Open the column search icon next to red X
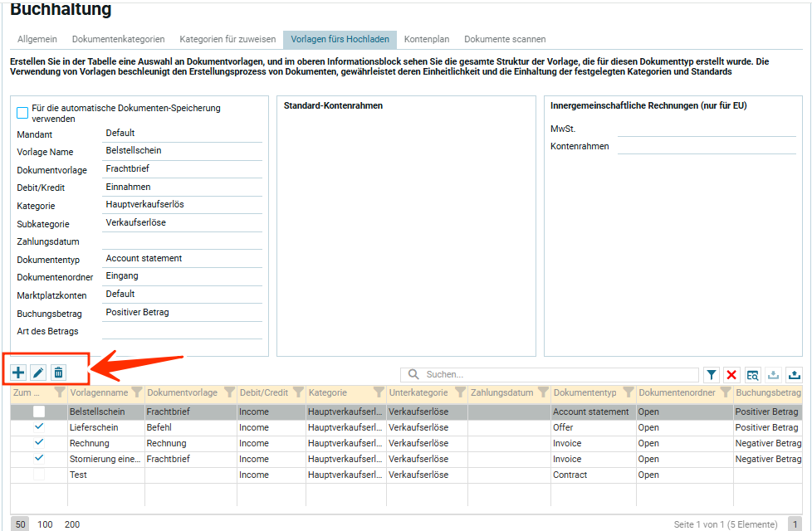 pyautogui.click(x=752, y=375)
